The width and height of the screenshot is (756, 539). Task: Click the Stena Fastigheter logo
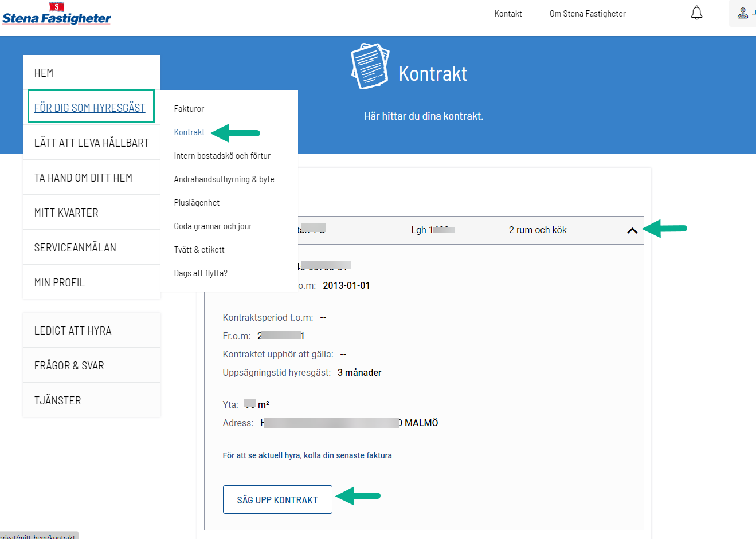[57, 14]
